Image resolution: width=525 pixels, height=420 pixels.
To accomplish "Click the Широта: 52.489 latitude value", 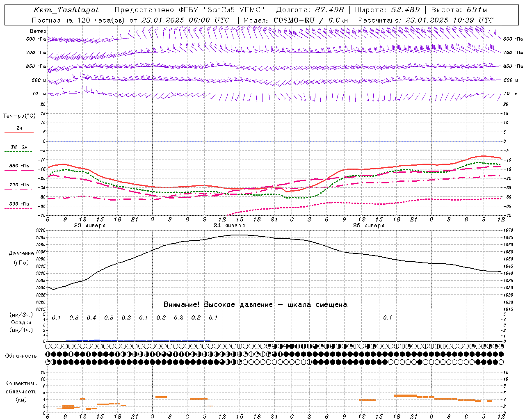I will pyautogui.click(x=388, y=10).
